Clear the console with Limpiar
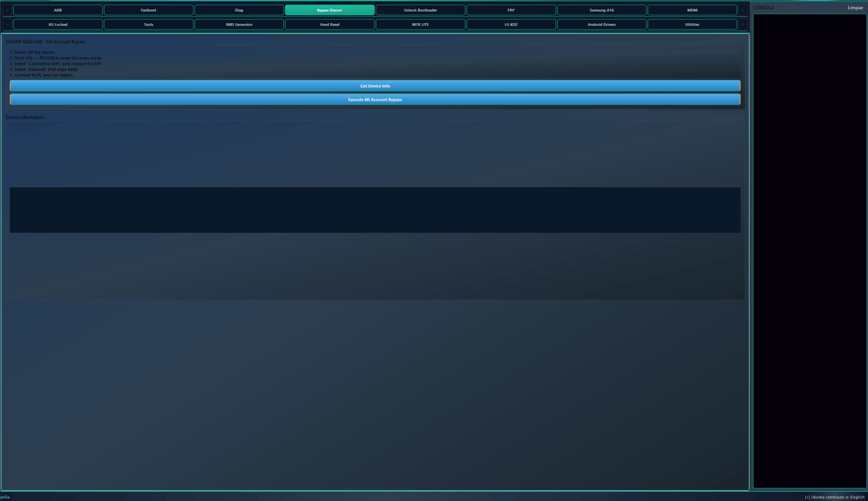This screenshot has width=868, height=501. (x=855, y=8)
